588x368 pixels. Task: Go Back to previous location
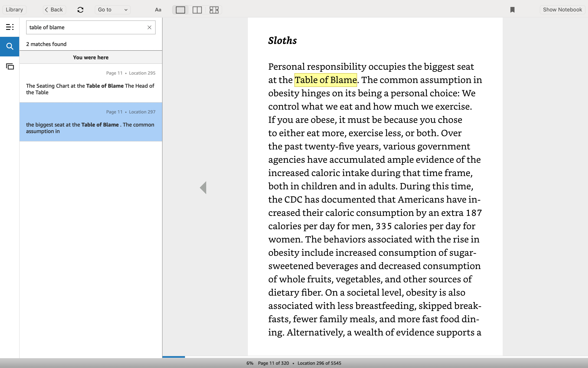click(54, 10)
